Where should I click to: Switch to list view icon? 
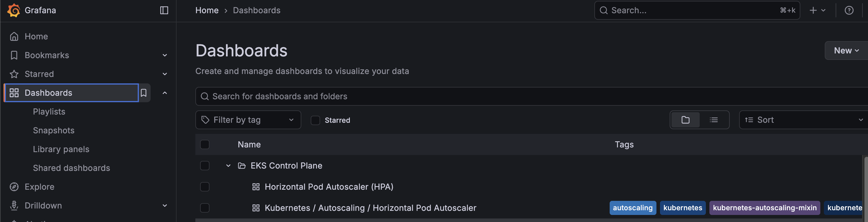pyautogui.click(x=713, y=120)
